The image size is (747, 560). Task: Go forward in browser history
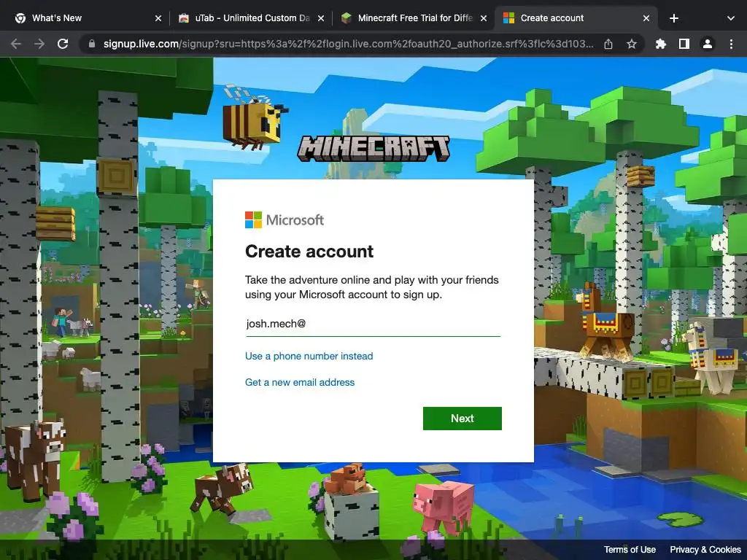(39, 44)
